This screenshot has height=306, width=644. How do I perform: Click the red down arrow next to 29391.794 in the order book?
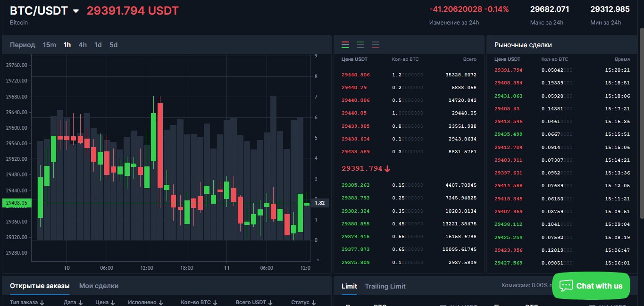pos(387,169)
